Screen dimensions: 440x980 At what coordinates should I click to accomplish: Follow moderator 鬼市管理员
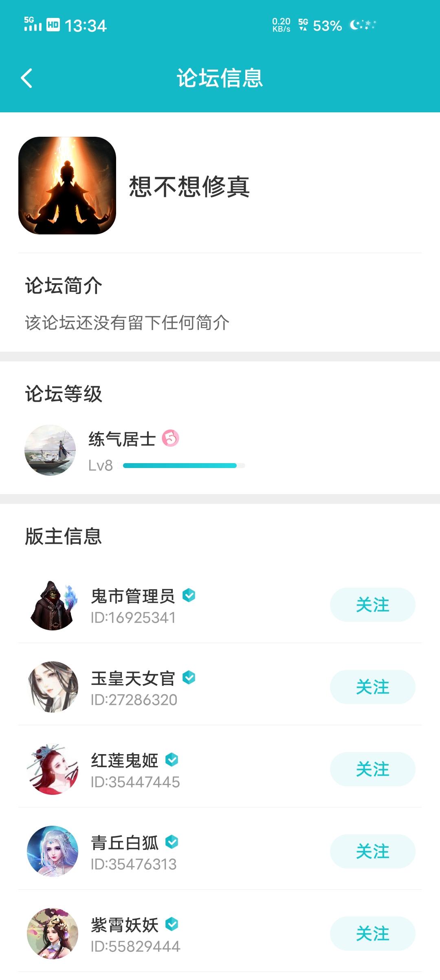[372, 605]
